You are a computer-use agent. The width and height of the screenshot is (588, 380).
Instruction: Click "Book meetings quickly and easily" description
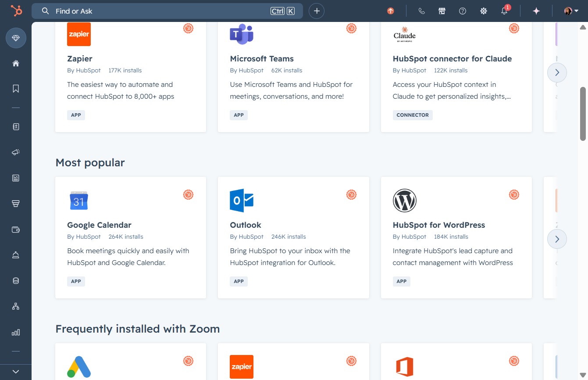(128, 257)
